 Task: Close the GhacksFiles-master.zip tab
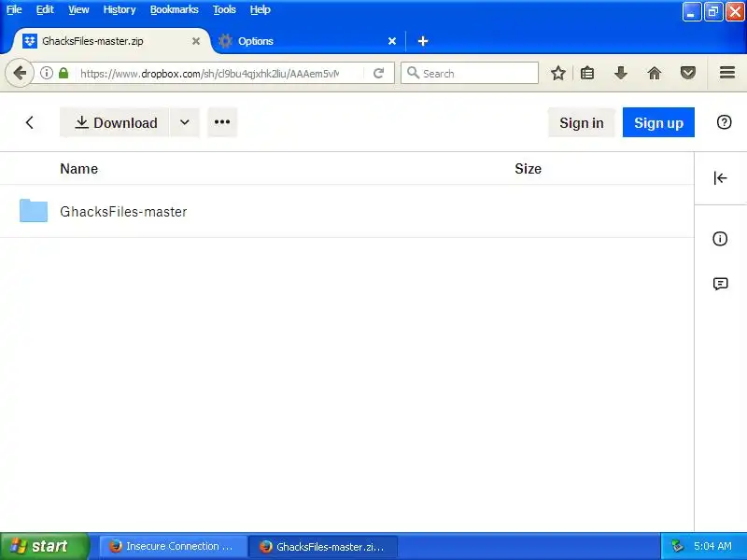(x=196, y=41)
